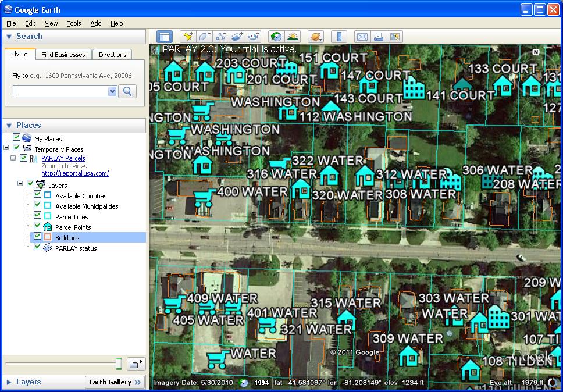Add a polygon with the toolbar icon
The image size is (563, 392).
pyautogui.click(x=204, y=37)
